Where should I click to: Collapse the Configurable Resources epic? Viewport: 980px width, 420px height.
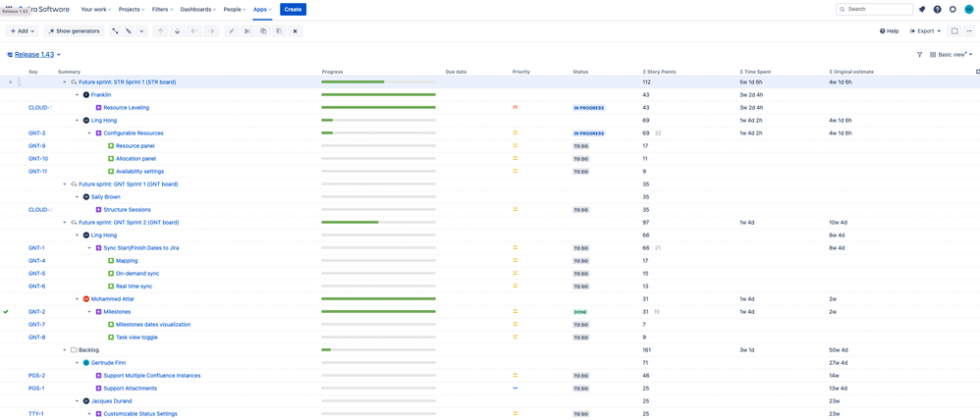(x=90, y=133)
